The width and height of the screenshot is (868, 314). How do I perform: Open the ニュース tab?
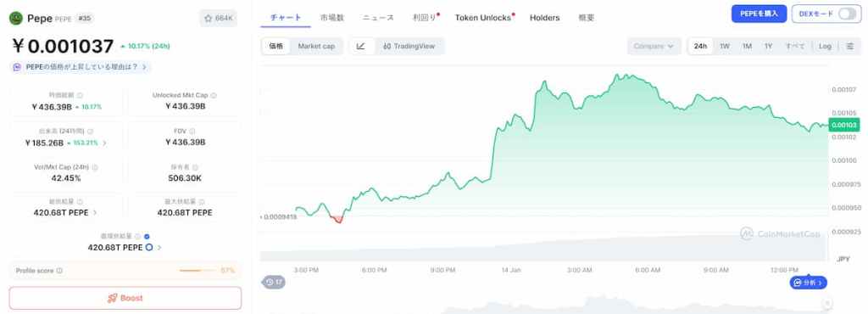tap(378, 18)
